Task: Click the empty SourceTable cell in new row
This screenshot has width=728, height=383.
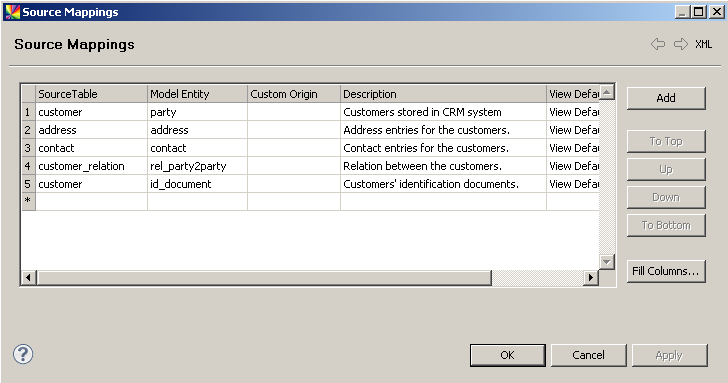Action: (91, 201)
